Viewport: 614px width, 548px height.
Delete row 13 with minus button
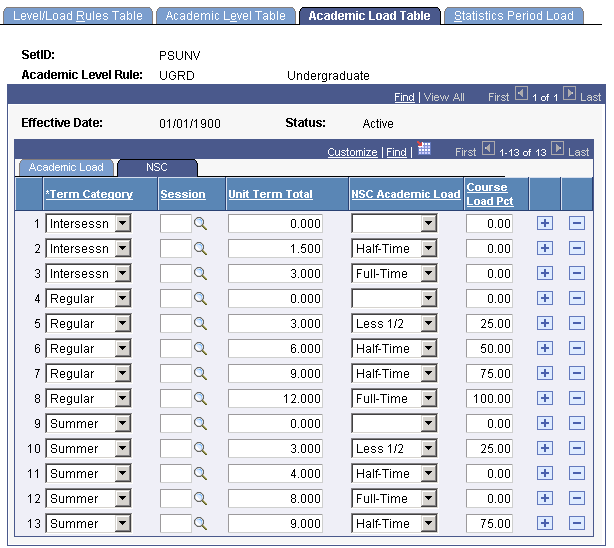tap(577, 523)
